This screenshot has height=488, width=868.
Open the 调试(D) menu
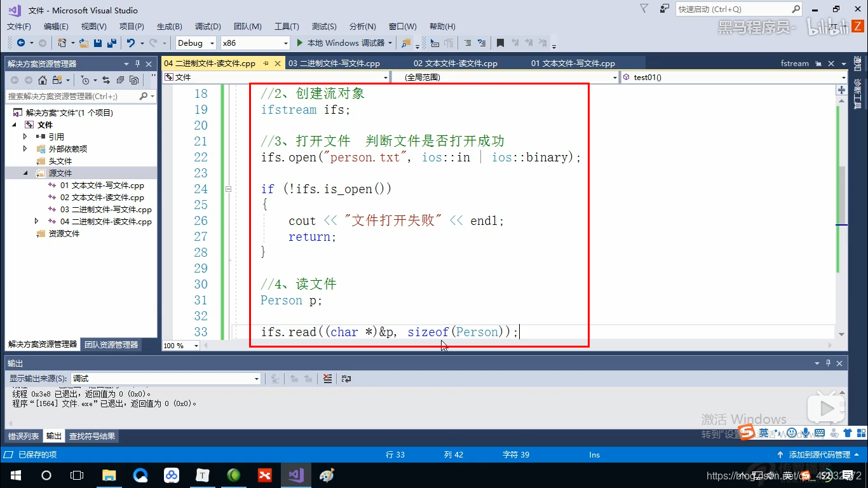pos(208,26)
